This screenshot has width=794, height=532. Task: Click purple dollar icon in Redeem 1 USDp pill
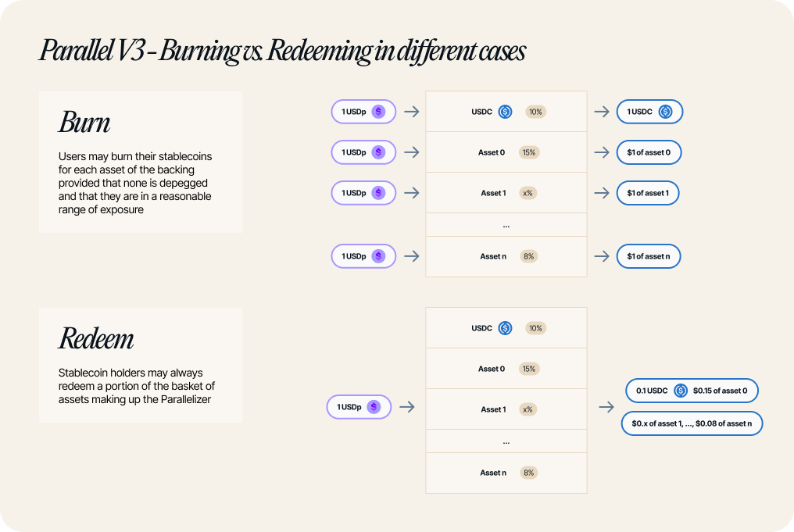click(x=374, y=407)
